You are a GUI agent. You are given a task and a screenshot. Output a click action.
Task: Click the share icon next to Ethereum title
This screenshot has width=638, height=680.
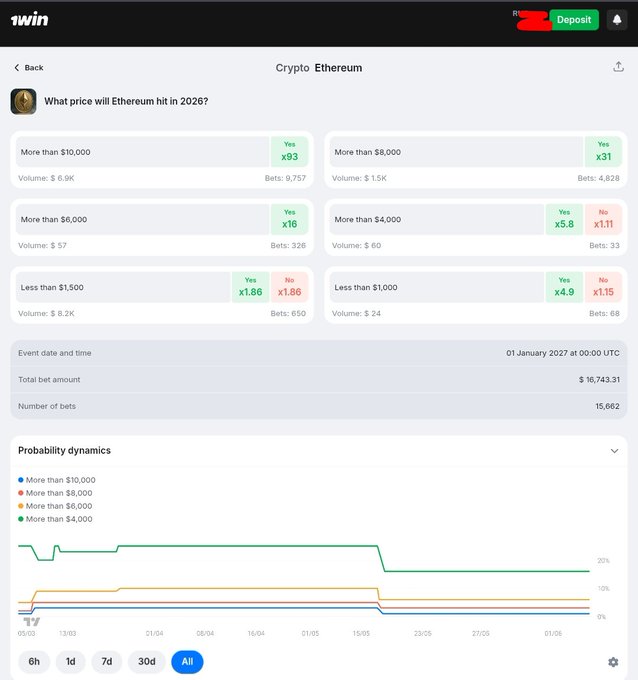618,67
